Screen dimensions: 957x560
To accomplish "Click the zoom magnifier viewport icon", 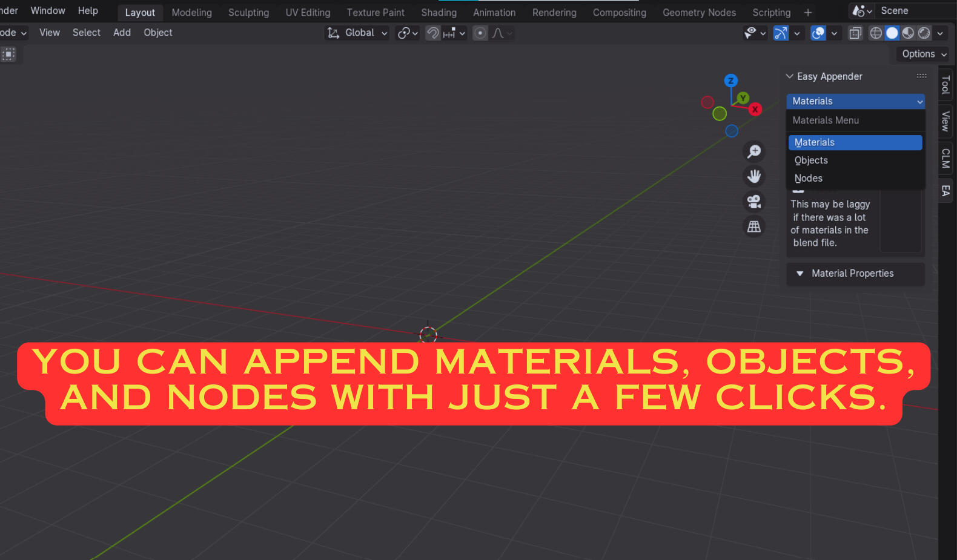I will pos(754,151).
